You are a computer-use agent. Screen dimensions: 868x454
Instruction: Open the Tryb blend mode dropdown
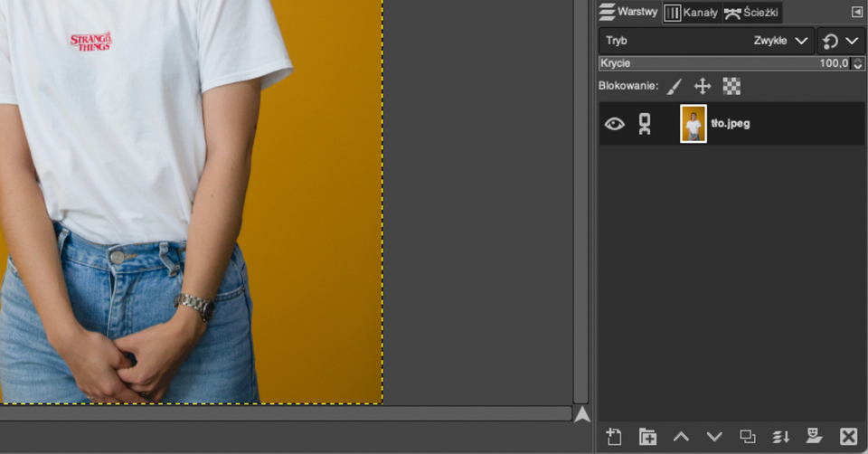[x=706, y=41]
